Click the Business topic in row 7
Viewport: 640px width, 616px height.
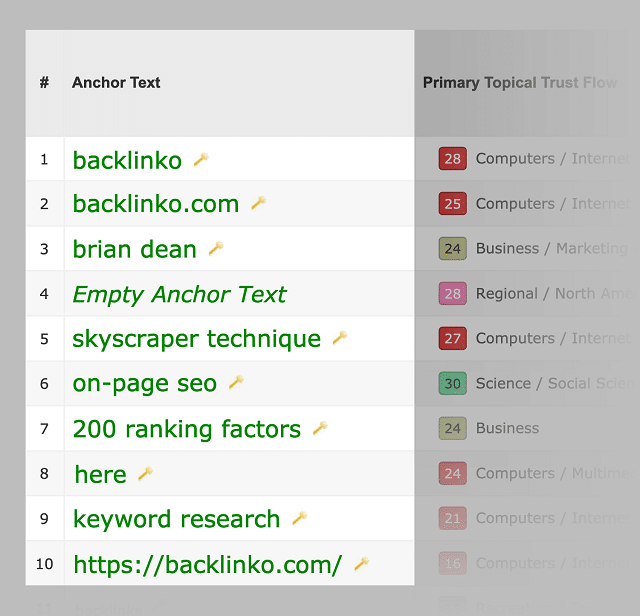[x=507, y=428]
